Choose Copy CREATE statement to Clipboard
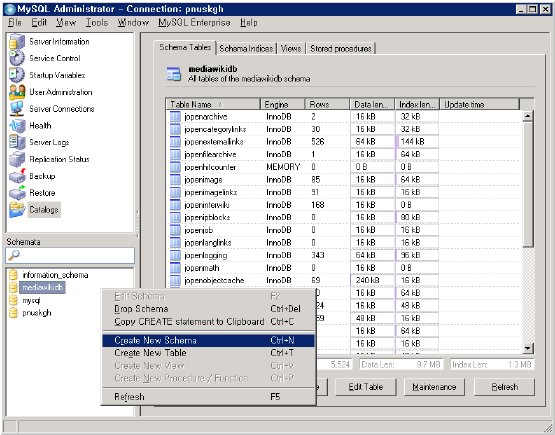 pyautogui.click(x=208, y=322)
